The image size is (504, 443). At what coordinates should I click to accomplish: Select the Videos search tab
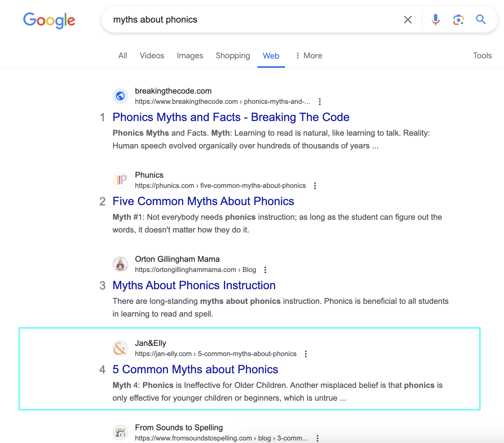tap(152, 55)
